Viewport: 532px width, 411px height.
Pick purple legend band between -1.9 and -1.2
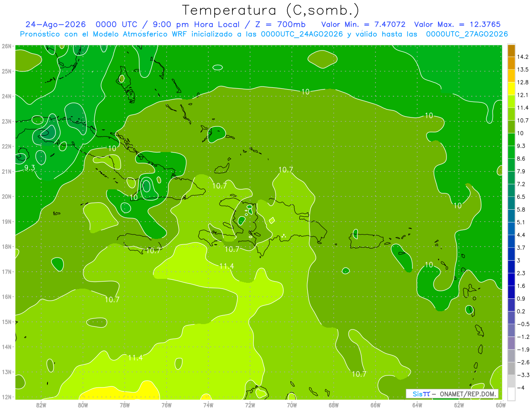(511, 343)
